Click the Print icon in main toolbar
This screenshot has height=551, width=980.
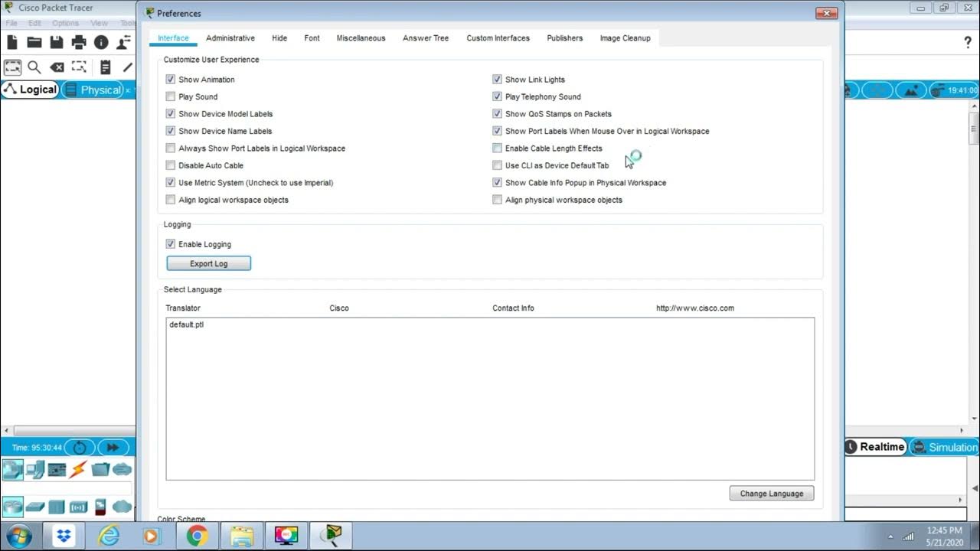click(79, 42)
